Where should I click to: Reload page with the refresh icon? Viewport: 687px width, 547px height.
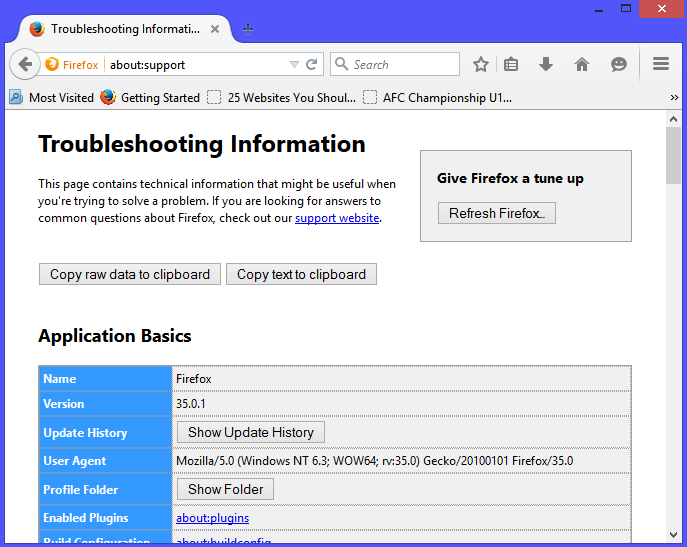pyautogui.click(x=312, y=65)
